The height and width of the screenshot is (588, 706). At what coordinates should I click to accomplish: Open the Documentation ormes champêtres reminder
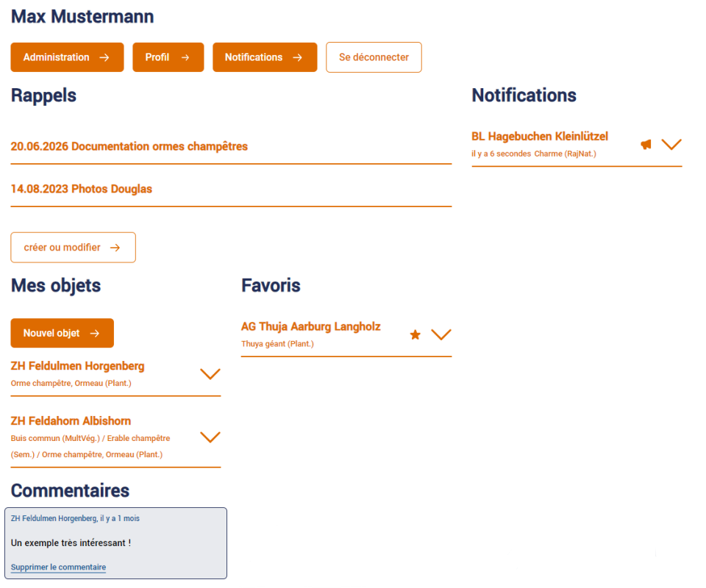[x=129, y=146]
